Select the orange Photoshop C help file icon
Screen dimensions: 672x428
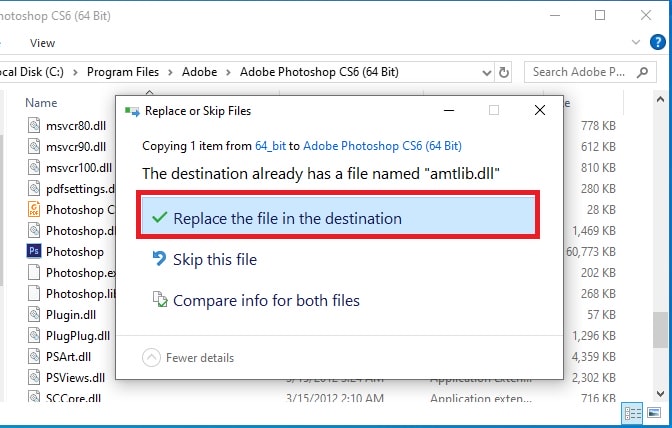pos(34,209)
